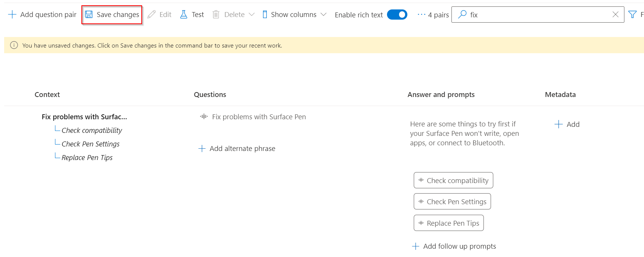Screen dimensions: 644x257
Task: Click into the search field containing fix
Action: click(x=539, y=15)
